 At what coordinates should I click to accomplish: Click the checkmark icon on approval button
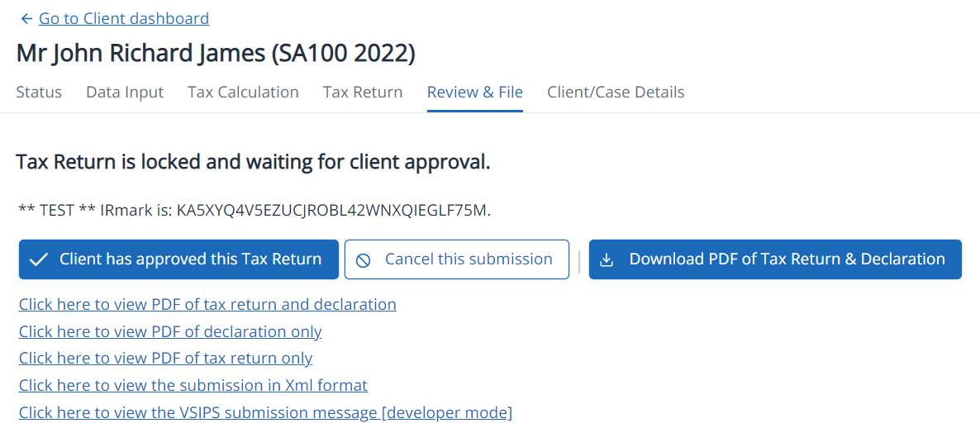(x=38, y=260)
